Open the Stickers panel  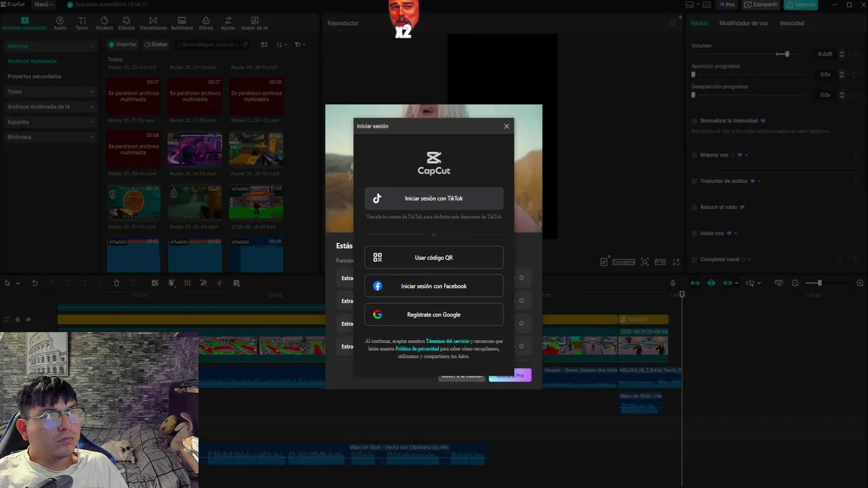pyautogui.click(x=104, y=24)
